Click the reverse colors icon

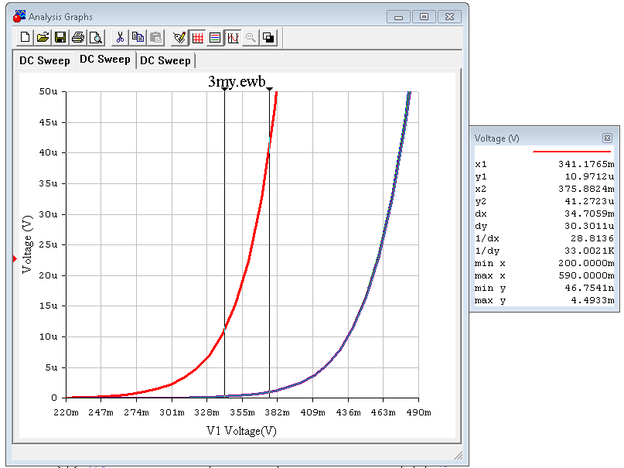269,38
